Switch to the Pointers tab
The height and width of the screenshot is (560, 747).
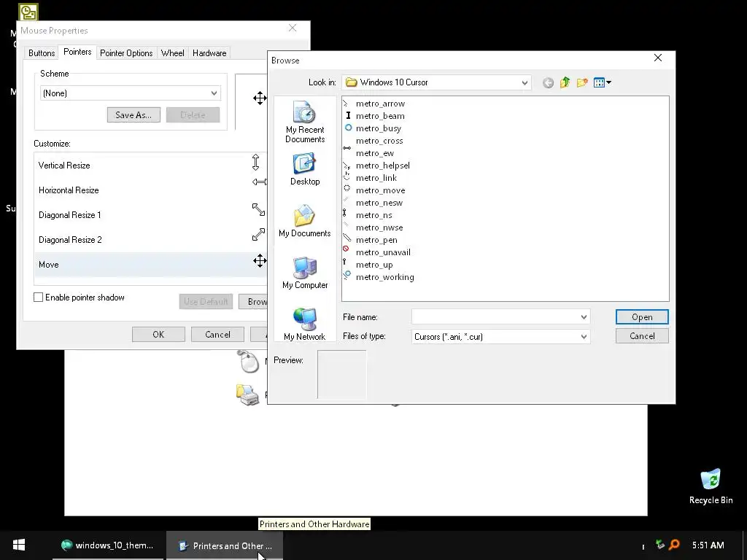pyautogui.click(x=77, y=52)
